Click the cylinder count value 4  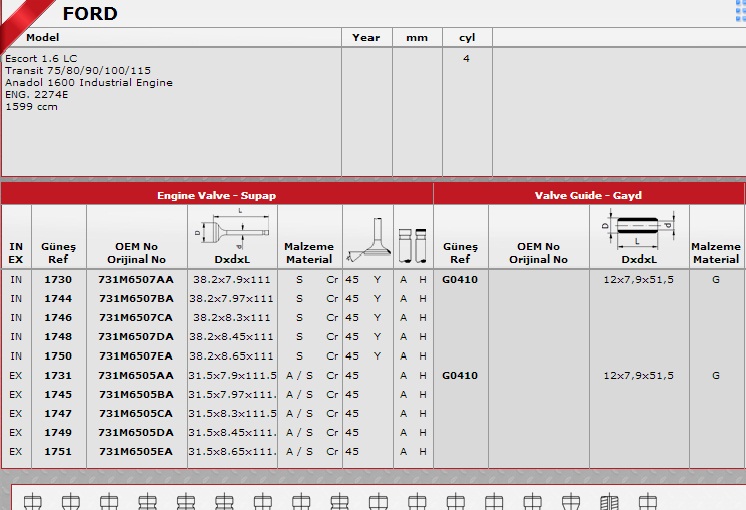(x=466, y=59)
